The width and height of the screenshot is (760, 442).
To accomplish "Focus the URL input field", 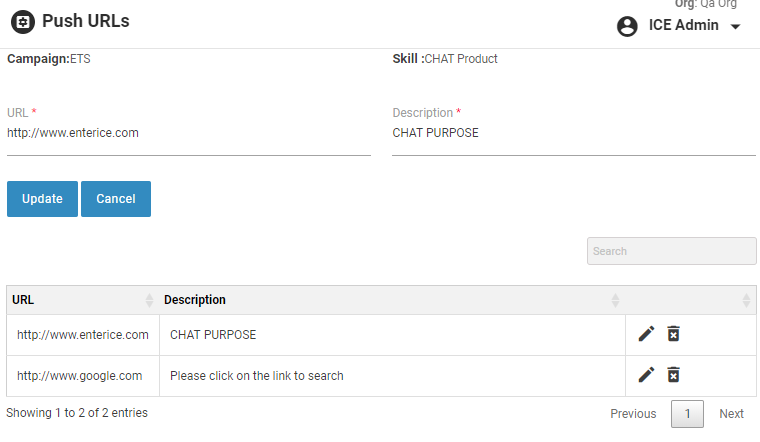I will pos(188,133).
